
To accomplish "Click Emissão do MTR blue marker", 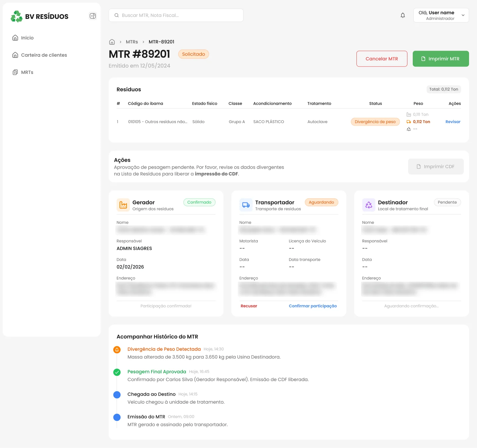I will (117, 417).
